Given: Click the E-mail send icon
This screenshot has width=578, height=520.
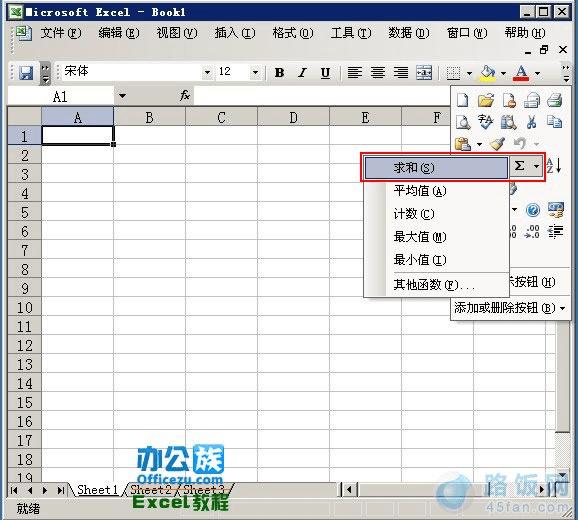Looking at the screenshot, I should pyautogui.click(x=532, y=100).
